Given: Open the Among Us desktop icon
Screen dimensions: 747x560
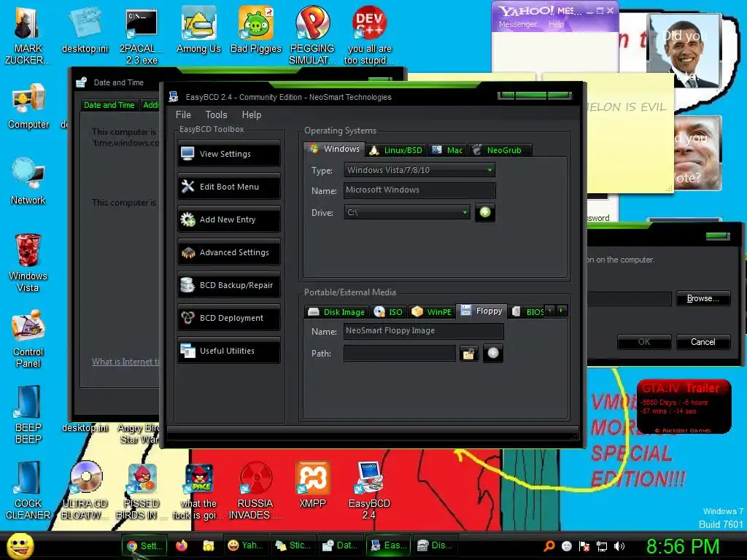Looking at the screenshot, I should coord(198,30).
